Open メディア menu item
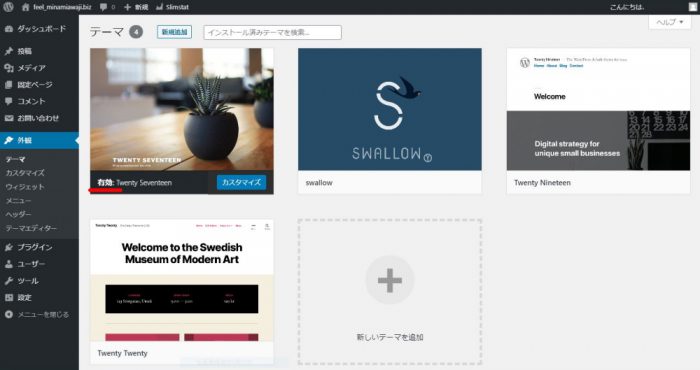The image size is (700, 370). [x=39, y=68]
